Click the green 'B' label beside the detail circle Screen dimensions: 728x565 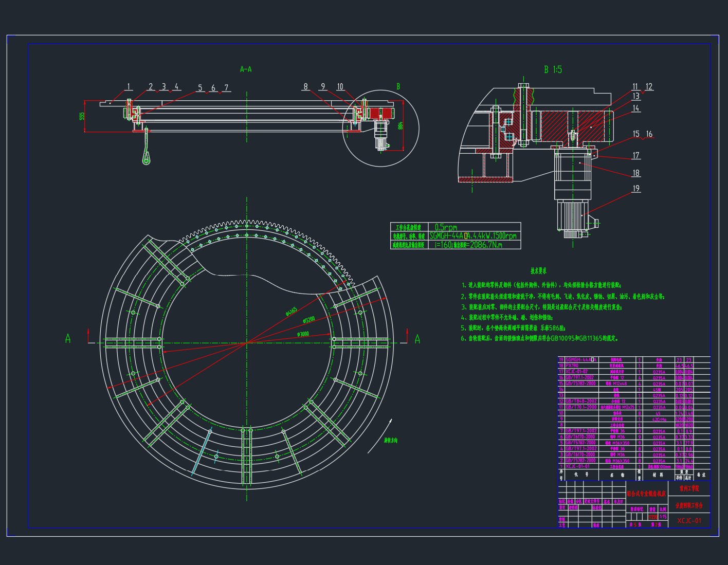pyautogui.click(x=398, y=87)
